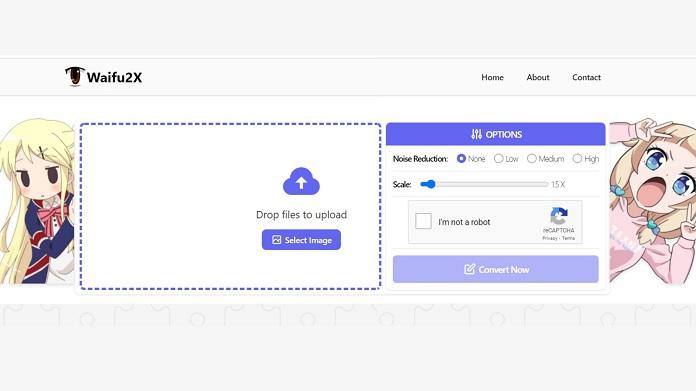
Task: Click the 'Scale:' label
Action: click(402, 185)
